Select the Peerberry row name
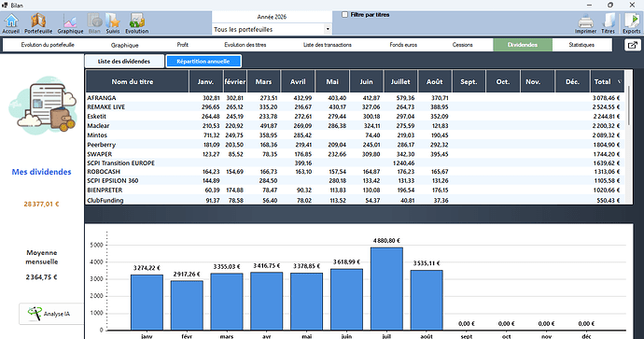 coord(102,145)
